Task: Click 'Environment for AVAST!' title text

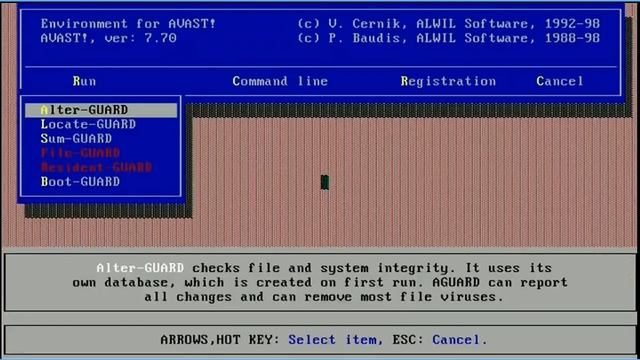Action: (128, 24)
